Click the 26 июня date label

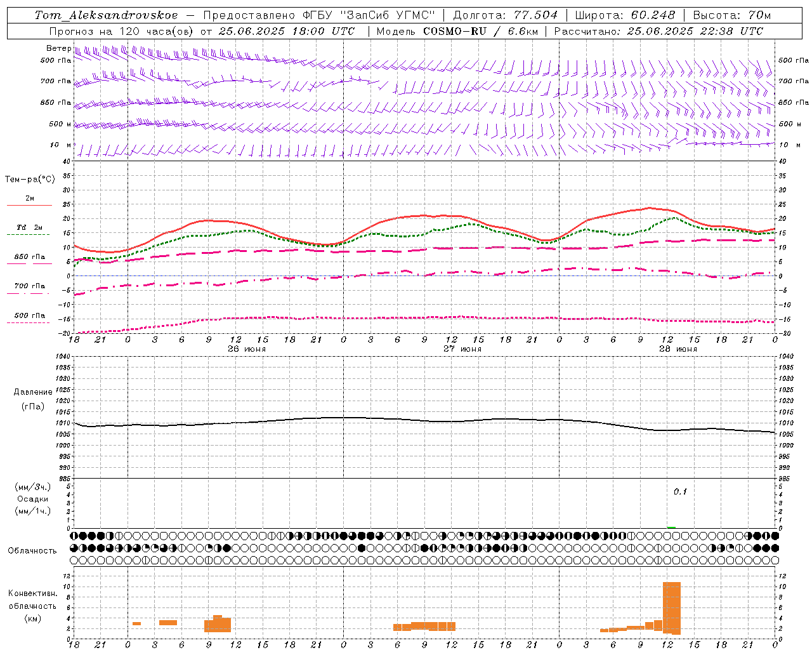click(x=247, y=349)
